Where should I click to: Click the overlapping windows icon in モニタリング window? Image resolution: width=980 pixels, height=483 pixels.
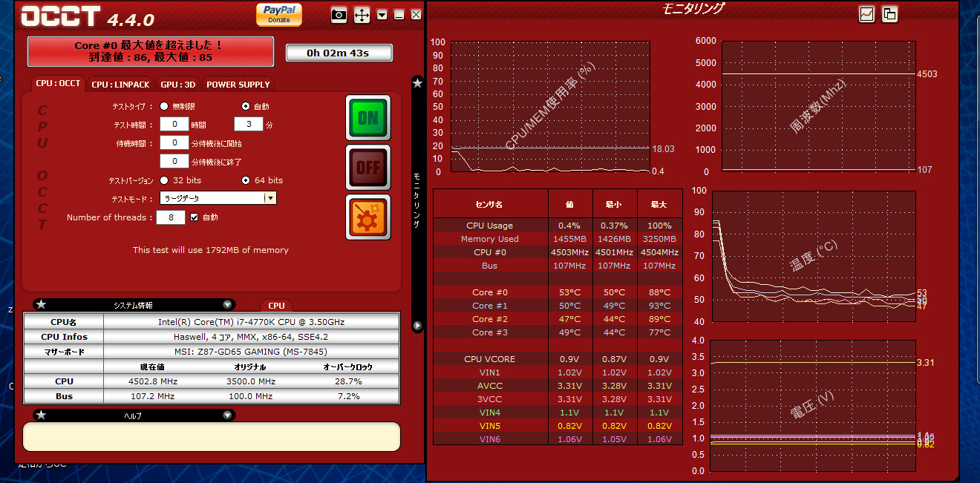[x=889, y=14]
